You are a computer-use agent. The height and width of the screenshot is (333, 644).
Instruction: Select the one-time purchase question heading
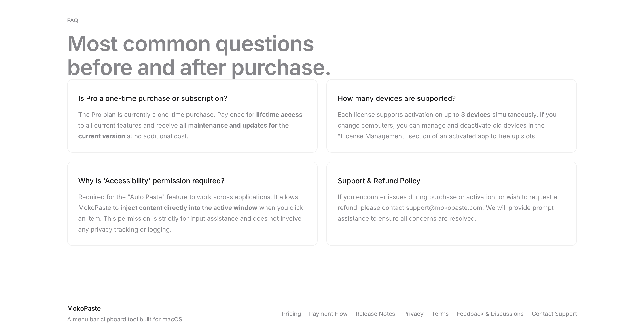pos(153,98)
